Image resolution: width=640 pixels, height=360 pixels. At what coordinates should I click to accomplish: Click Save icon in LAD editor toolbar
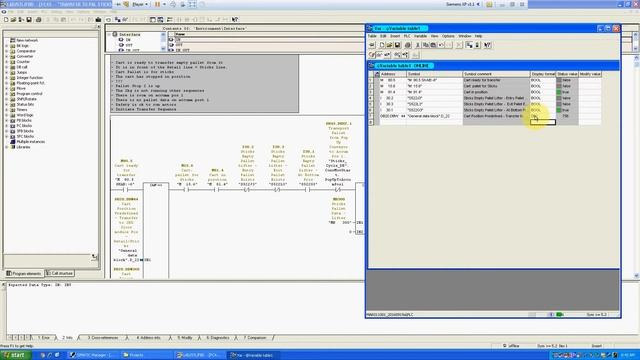click(29, 20)
